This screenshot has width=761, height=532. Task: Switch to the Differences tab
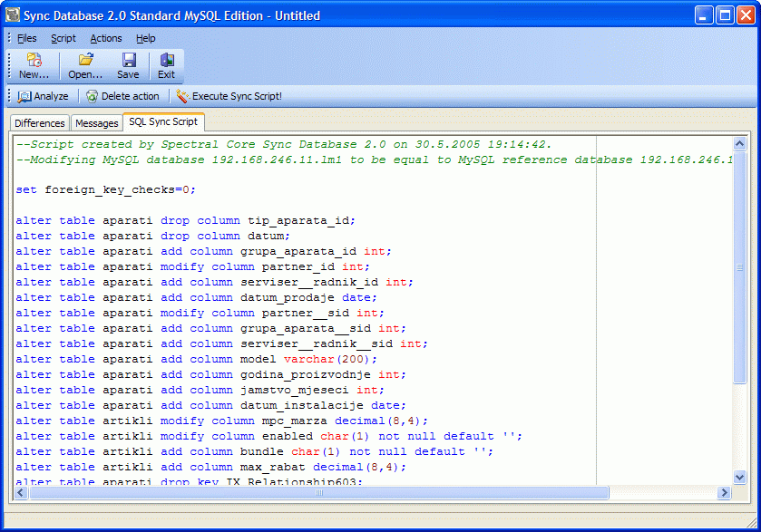coord(40,123)
